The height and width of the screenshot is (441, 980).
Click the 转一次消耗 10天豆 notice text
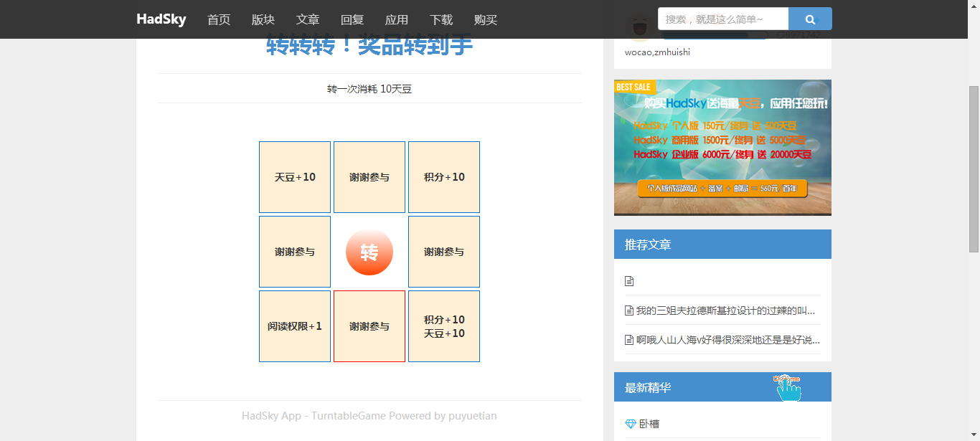click(369, 89)
